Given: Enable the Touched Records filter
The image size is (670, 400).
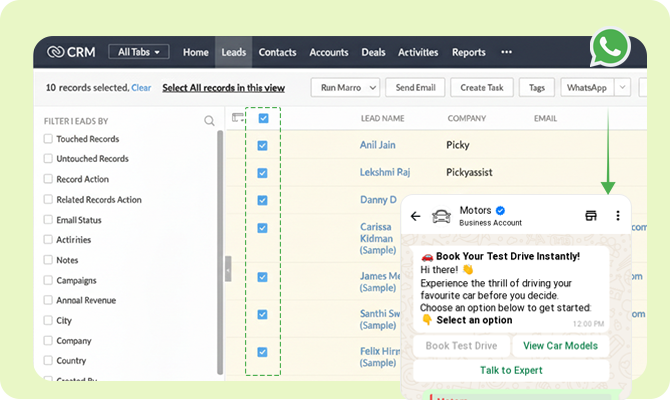Looking at the screenshot, I should [x=48, y=138].
